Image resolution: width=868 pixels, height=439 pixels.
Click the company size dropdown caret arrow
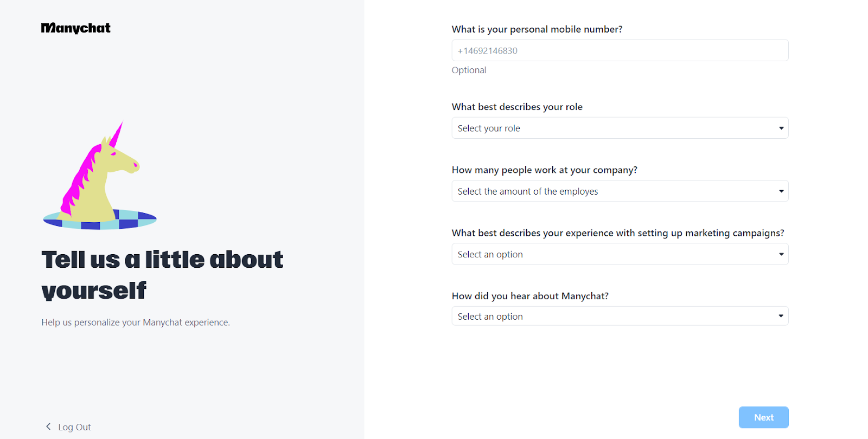pos(781,191)
